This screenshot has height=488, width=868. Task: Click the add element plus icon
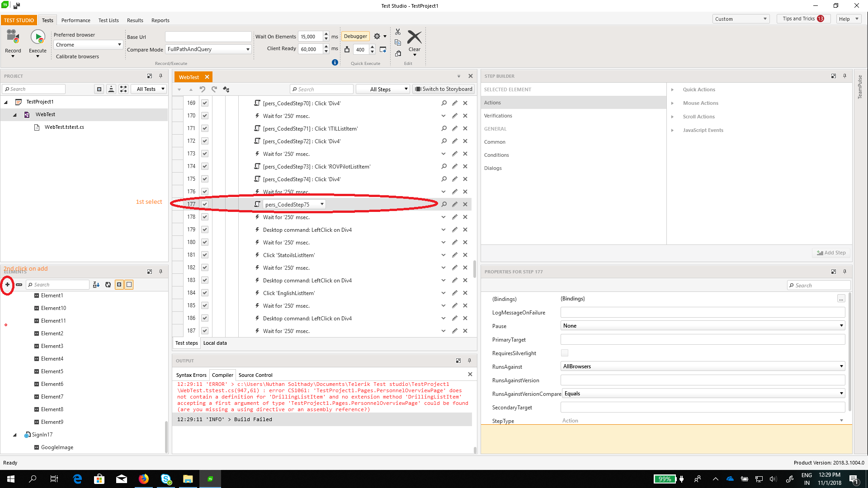pyautogui.click(x=7, y=285)
